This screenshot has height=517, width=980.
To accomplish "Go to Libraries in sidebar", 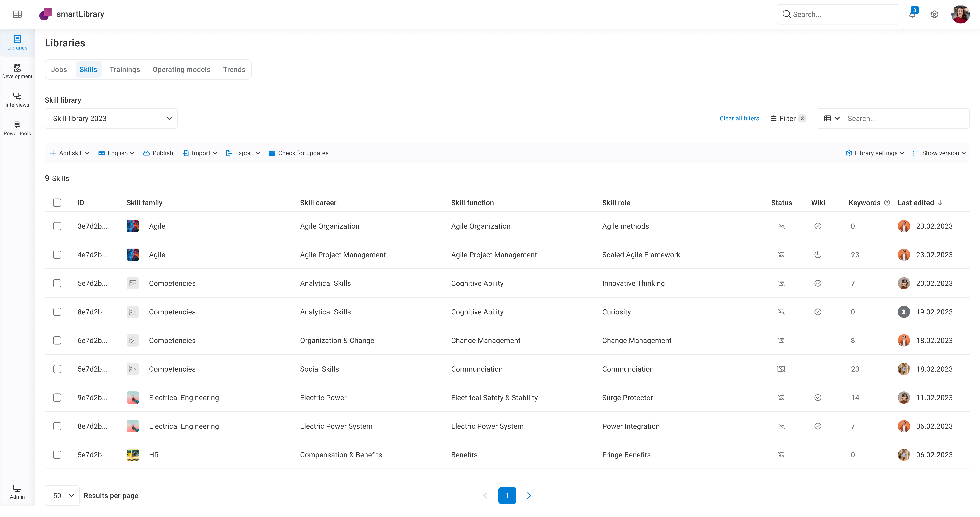I will (x=17, y=43).
